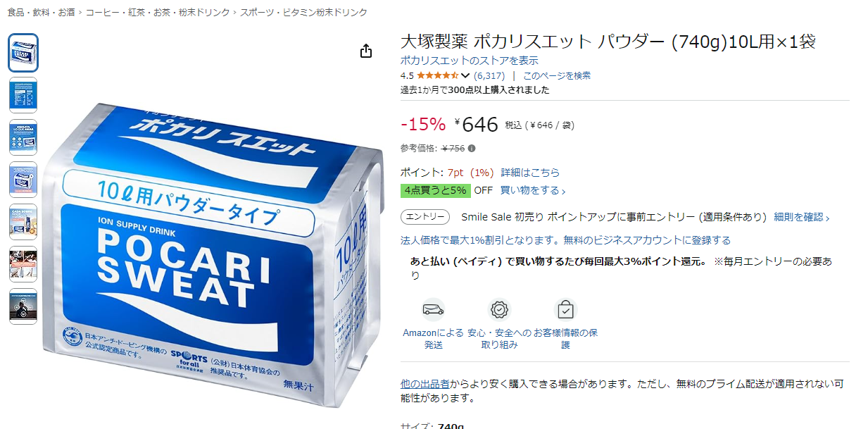Image resolution: width=868 pixels, height=429 pixels.
Task: Open the 6,317 reviews count link
Action: (x=489, y=75)
